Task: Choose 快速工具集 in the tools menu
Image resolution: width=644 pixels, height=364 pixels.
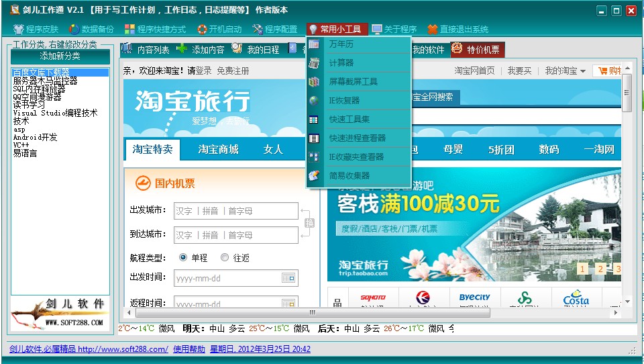Action: [359, 120]
